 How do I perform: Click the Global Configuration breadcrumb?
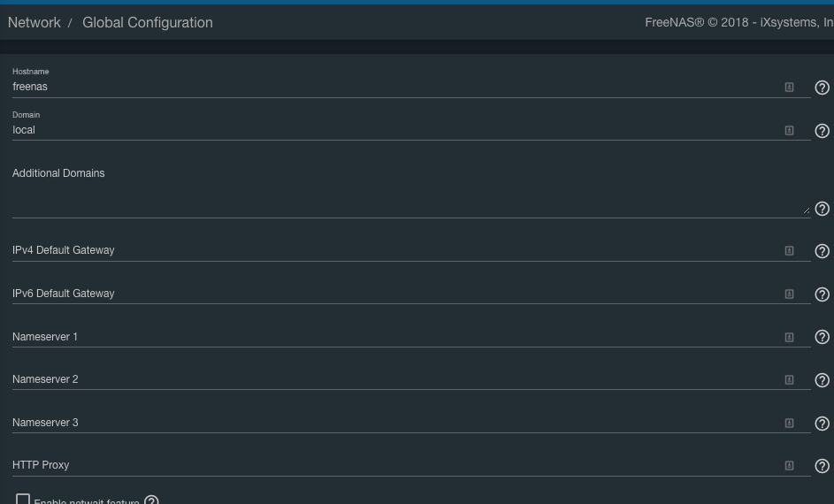coord(148,23)
